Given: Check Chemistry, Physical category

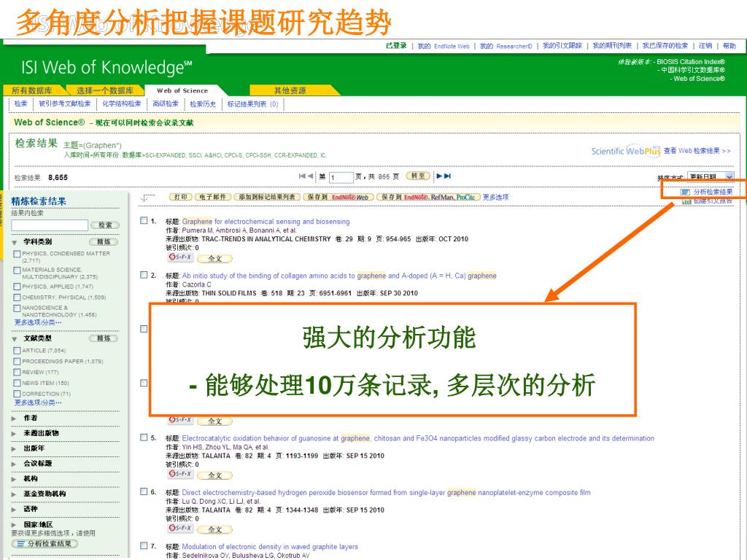Looking at the screenshot, I should coord(18,297).
